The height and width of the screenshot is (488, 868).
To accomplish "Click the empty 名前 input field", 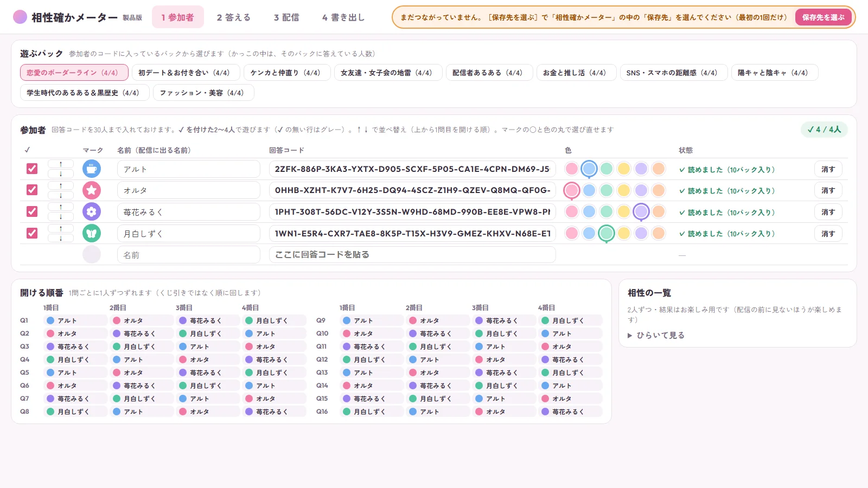I will [x=189, y=255].
